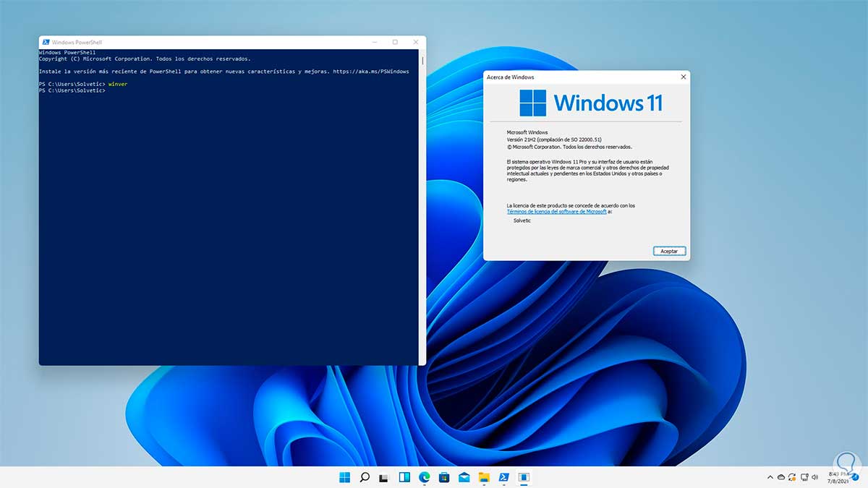868x488 pixels.
Task: Open Task View from taskbar
Action: (385, 477)
